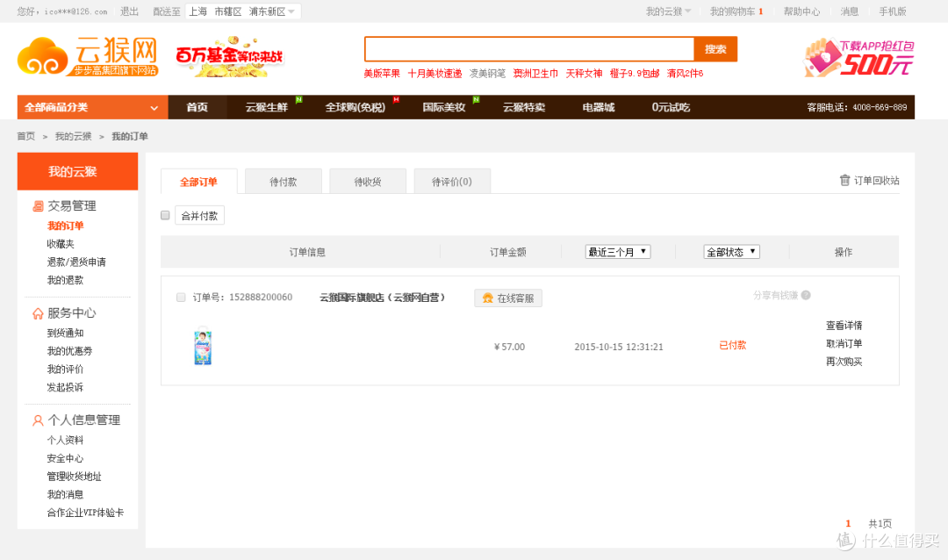This screenshot has width=948, height=560.
Task: Open 我的评价 in the sidebar
Action: pos(65,369)
